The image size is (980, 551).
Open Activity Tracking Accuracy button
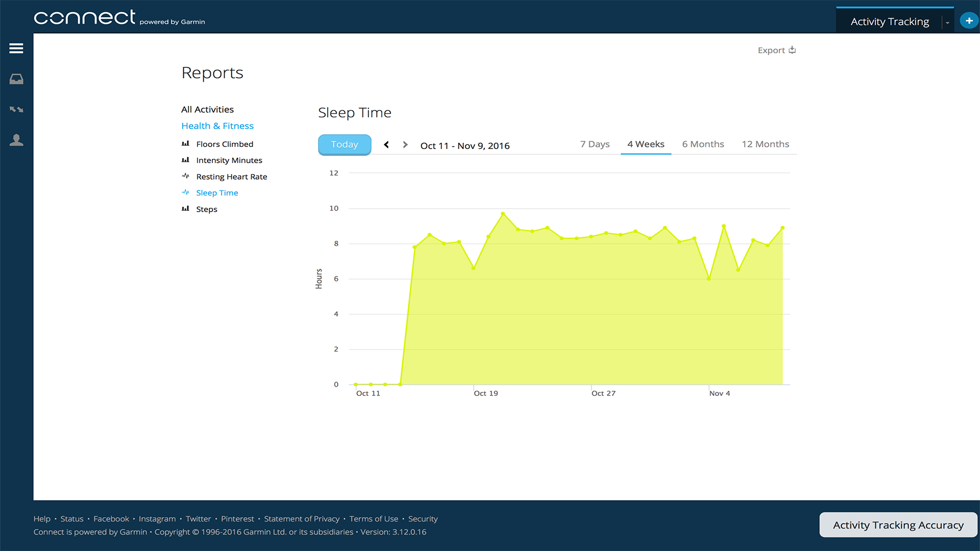pos(898,525)
